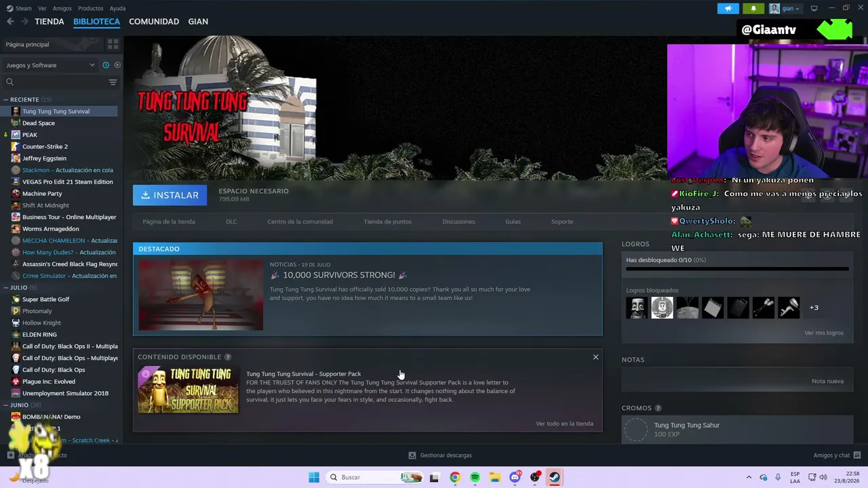
Task: Open Spotify from the Windows taskbar
Action: pos(475,477)
